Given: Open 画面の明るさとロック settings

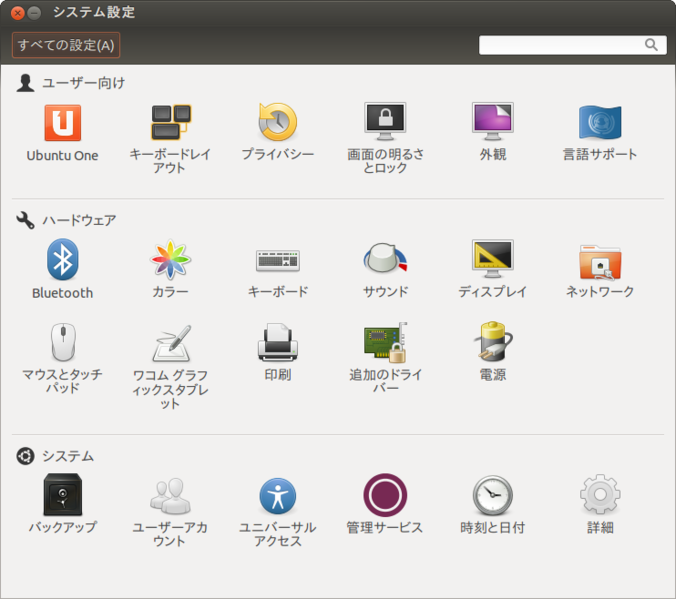Looking at the screenshot, I should [x=385, y=123].
